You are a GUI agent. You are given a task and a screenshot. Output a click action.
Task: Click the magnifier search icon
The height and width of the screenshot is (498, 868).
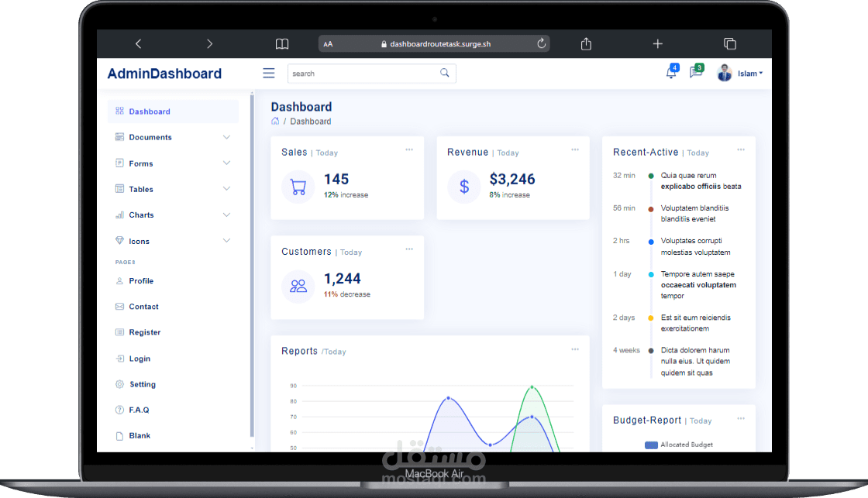click(445, 73)
